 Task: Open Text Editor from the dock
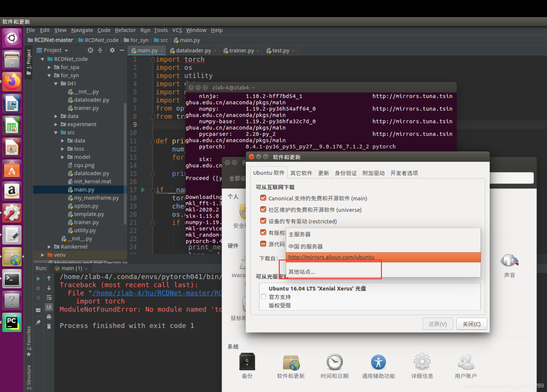(12, 235)
